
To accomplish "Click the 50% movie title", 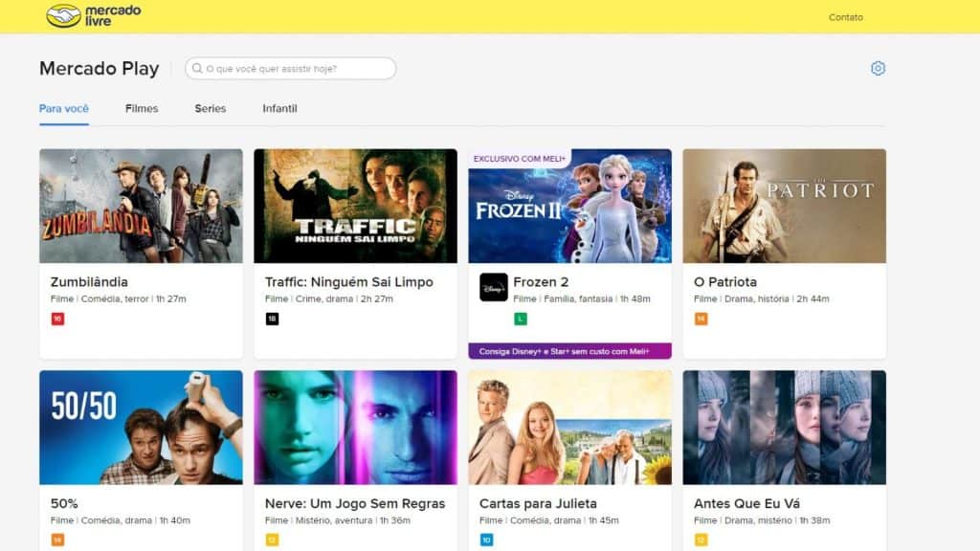I will 64,503.
